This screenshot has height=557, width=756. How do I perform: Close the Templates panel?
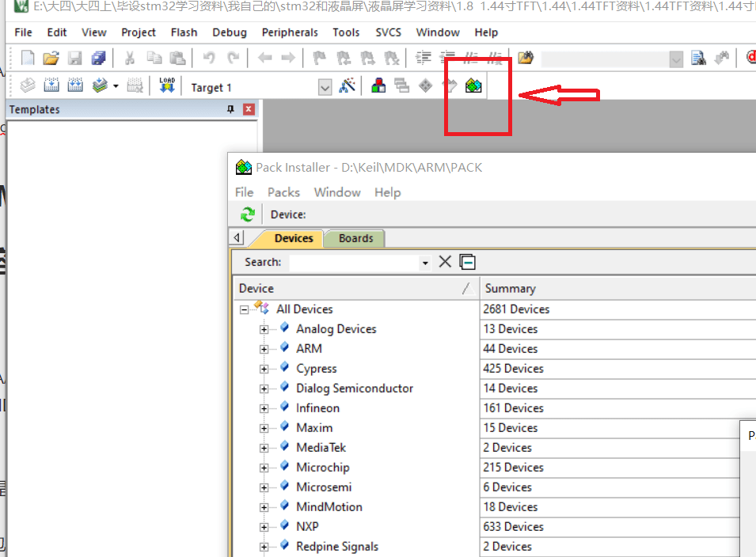pyautogui.click(x=249, y=109)
